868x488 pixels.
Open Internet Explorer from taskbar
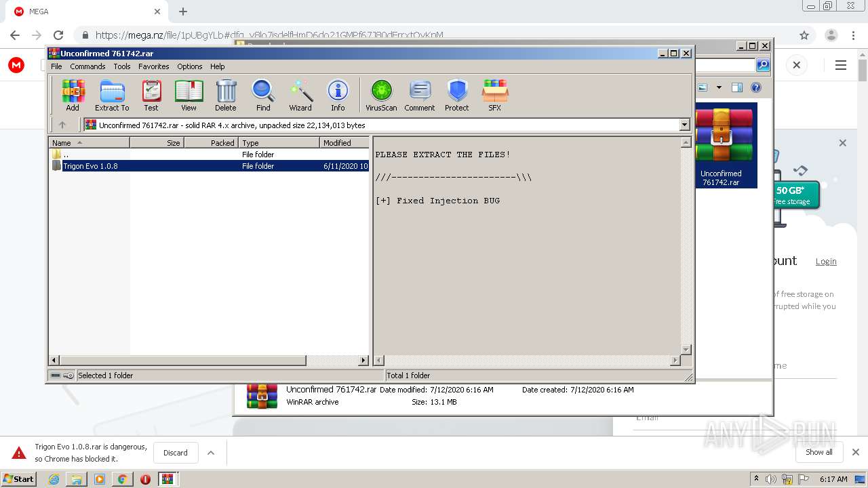click(54, 479)
